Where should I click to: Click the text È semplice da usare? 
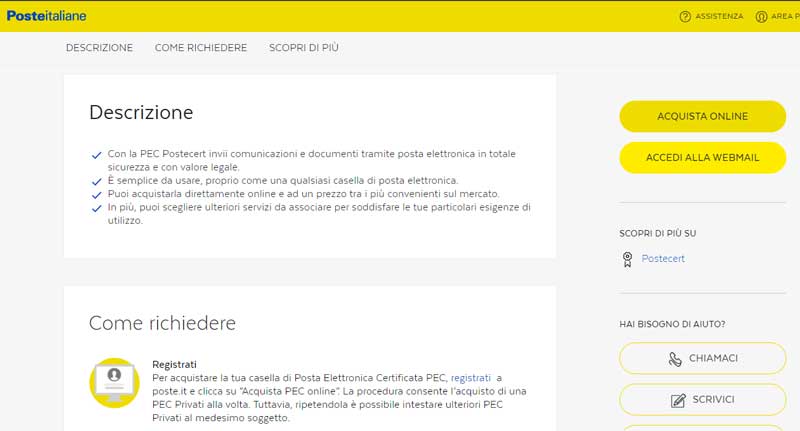tap(283, 181)
